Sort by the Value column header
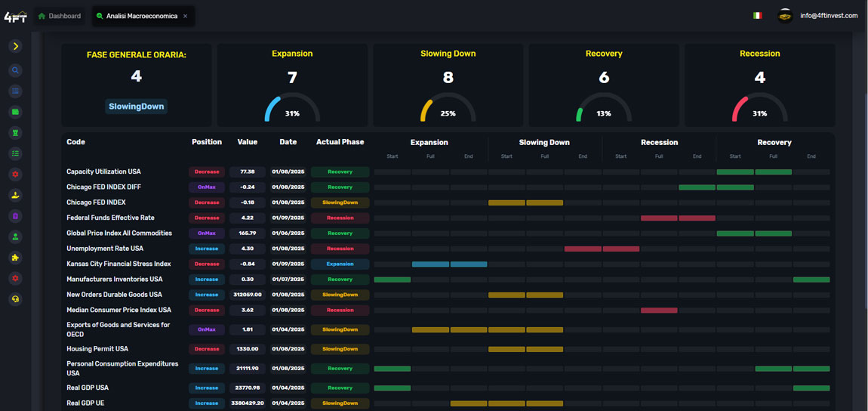The height and width of the screenshot is (411, 868). 247,142
